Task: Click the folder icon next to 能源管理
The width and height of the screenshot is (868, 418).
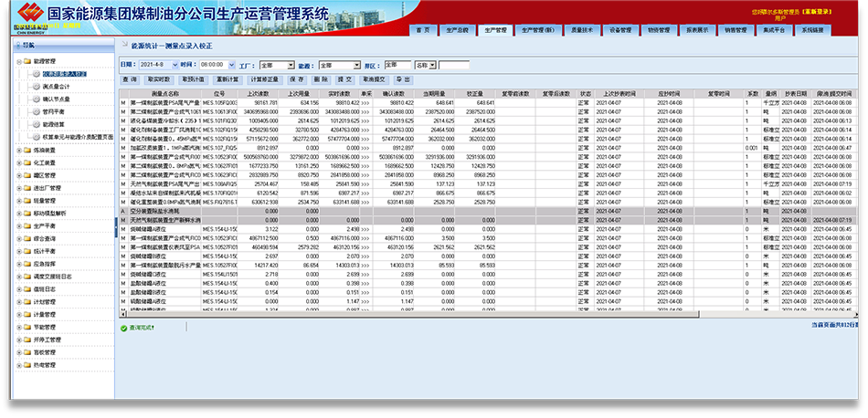Action: tap(27, 61)
